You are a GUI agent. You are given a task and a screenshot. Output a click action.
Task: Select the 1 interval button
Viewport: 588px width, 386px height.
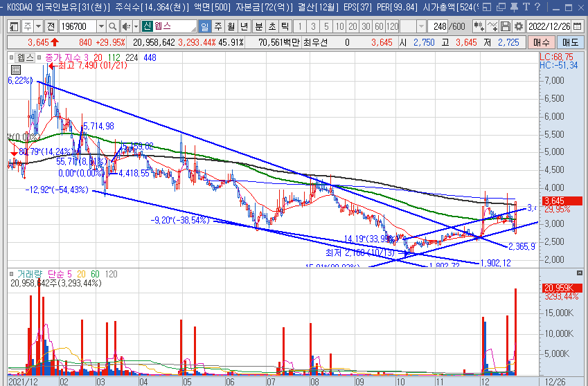click(x=300, y=26)
